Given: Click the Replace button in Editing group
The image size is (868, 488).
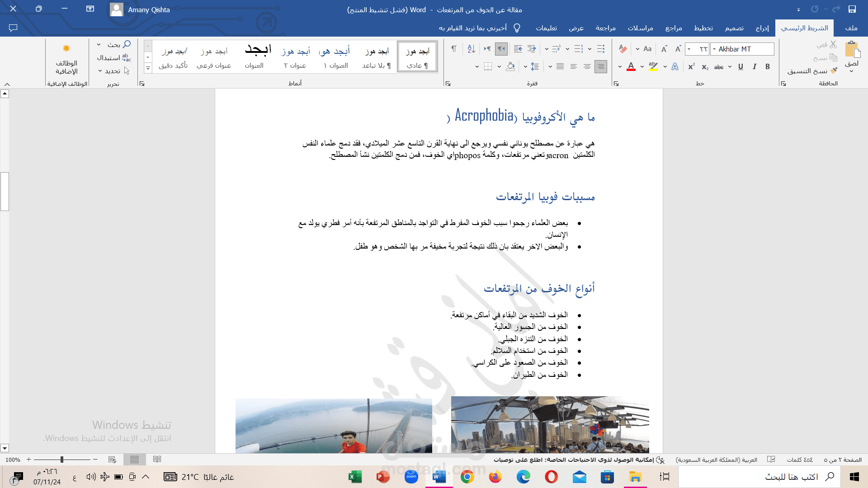Looking at the screenshot, I should pos(114,57).
